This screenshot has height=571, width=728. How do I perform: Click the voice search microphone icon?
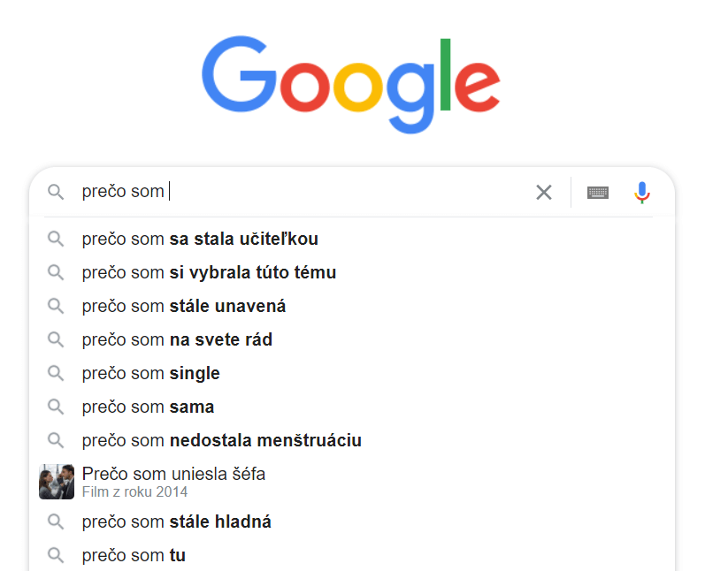click(642, 192)
